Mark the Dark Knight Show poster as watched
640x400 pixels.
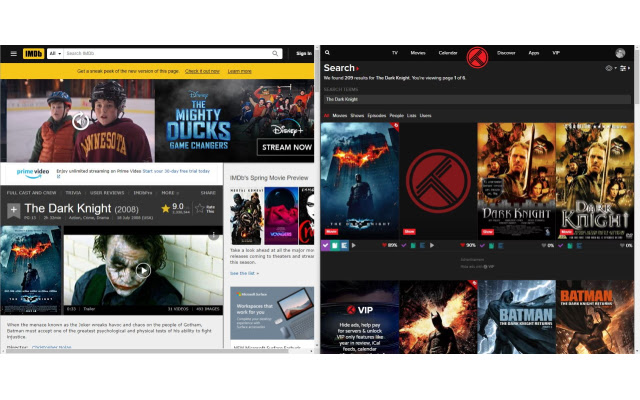[482, 245]
